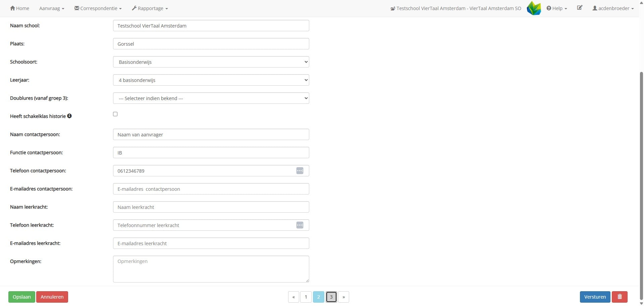The width and height of the screenshot is (644, 306).
Task: Click the E-mailadres contactpersoon field
Action: (x=211, y=189)
